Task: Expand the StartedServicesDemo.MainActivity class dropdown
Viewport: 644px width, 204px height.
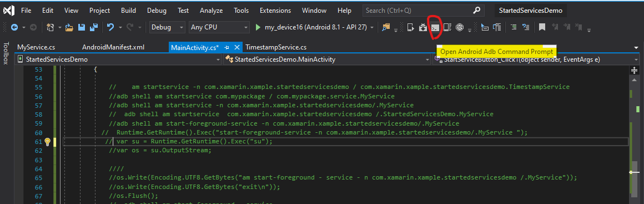Action: tap(327, 59)
